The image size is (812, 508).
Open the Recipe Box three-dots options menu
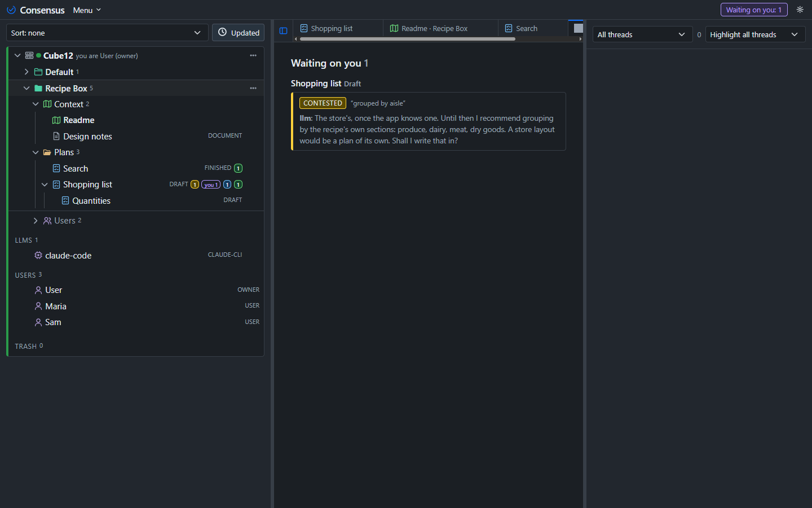tap(253, 88)
